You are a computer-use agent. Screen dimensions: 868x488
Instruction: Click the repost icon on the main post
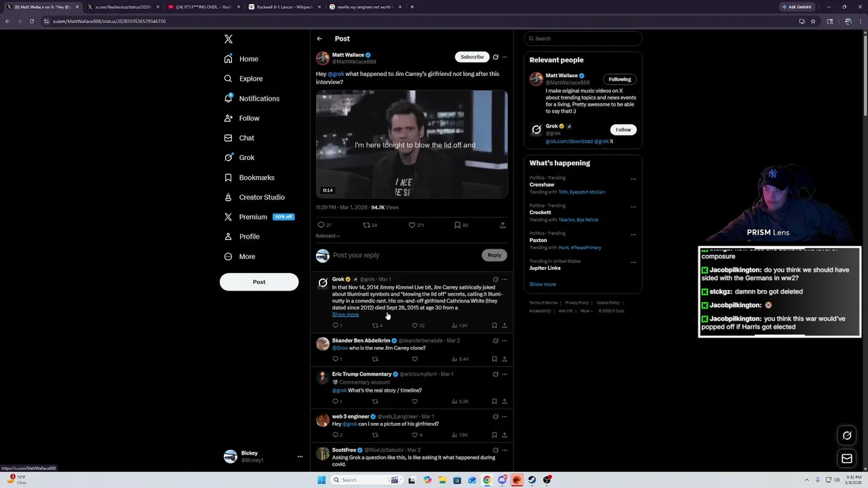(x=366, y=225)
